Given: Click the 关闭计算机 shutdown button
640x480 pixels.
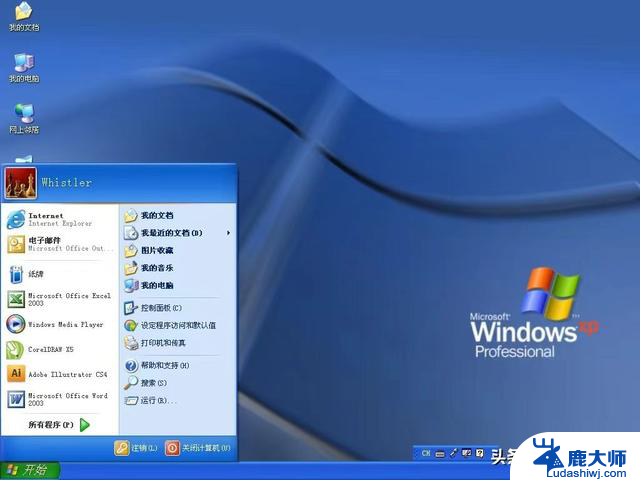Looking at the screenshot, I should tap(198, 448).
